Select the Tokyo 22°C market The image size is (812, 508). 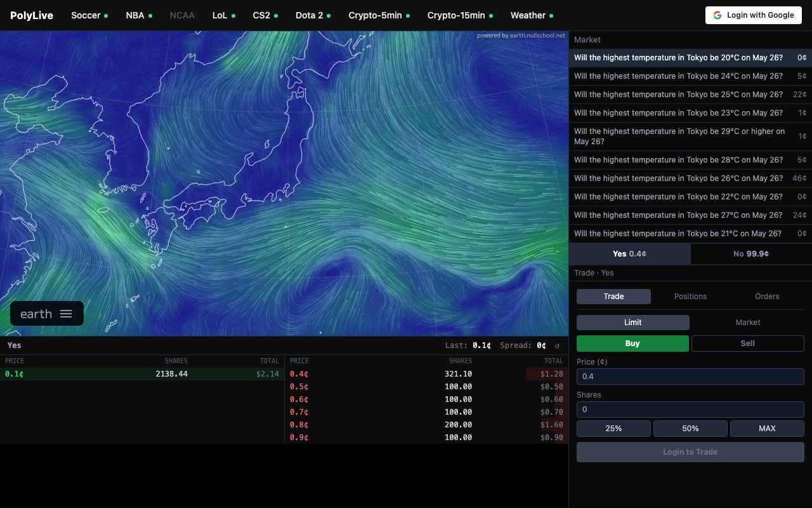point(690,197)
